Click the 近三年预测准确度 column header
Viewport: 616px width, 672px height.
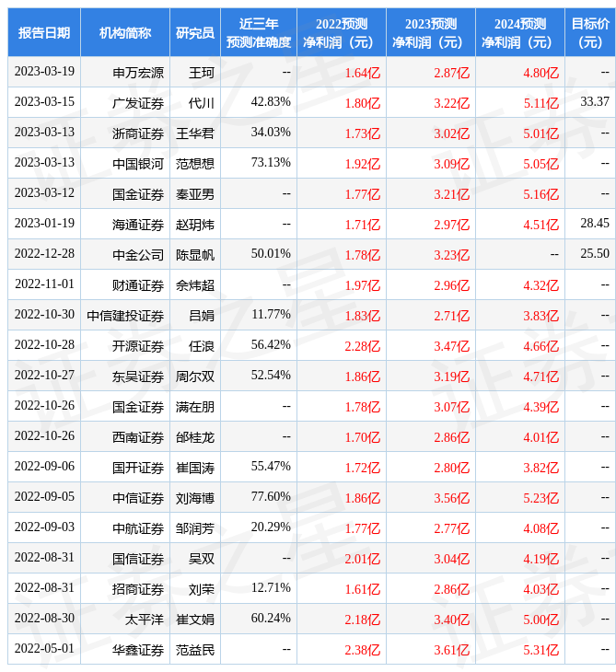pyautogui.click(x=259, y=33)
